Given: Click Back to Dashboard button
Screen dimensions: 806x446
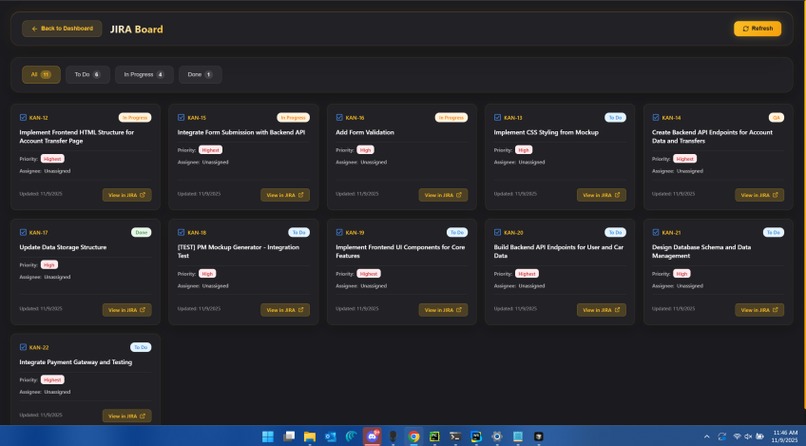Looking at the screenshot, I should (62, 29).
